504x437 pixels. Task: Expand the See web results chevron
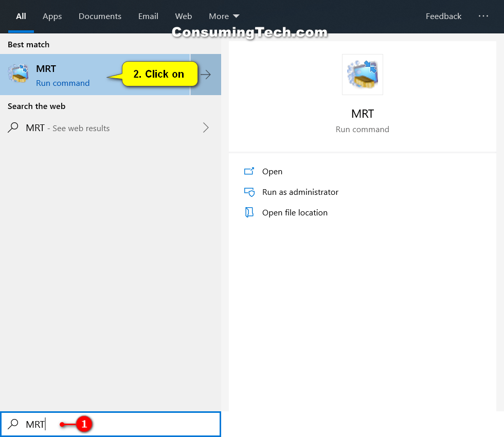click(x=206, y=128)
